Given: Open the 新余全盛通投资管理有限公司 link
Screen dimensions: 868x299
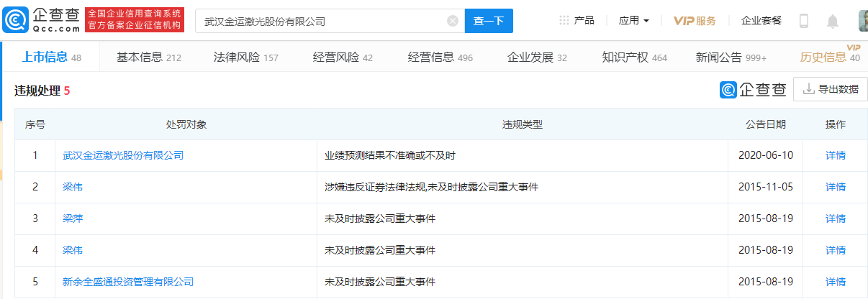Looking at the screenshot, I should pyautogui.click(x=128, y=282).
